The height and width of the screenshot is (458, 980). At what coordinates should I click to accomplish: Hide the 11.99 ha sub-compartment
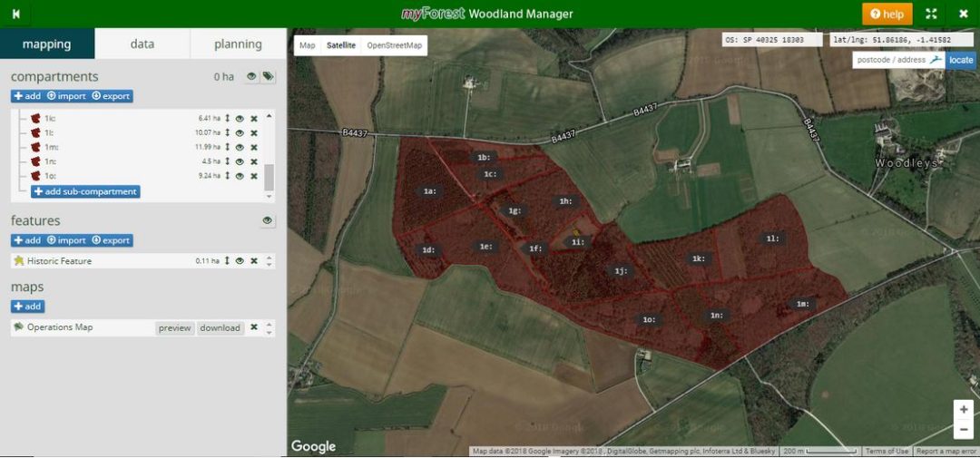point(240,148)
